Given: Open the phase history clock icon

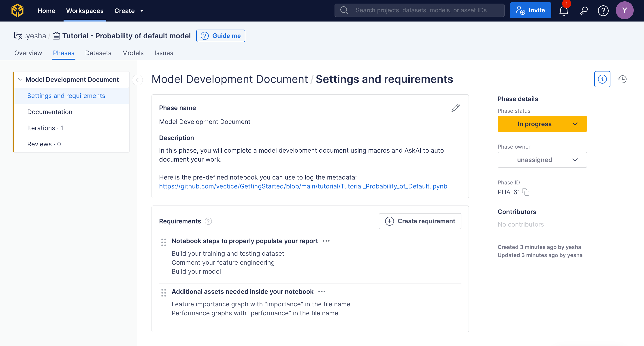Looking at the screenshot, I should [622, 79].
